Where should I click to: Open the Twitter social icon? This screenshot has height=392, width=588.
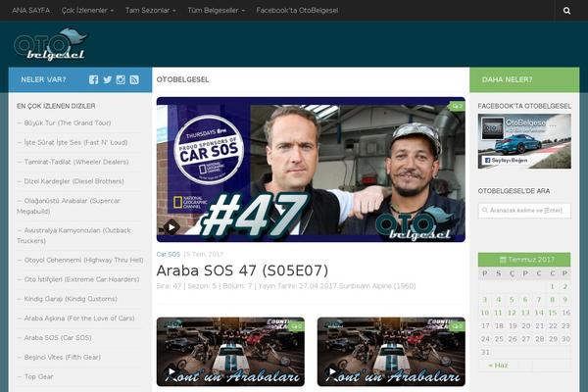tap(107, 79)
